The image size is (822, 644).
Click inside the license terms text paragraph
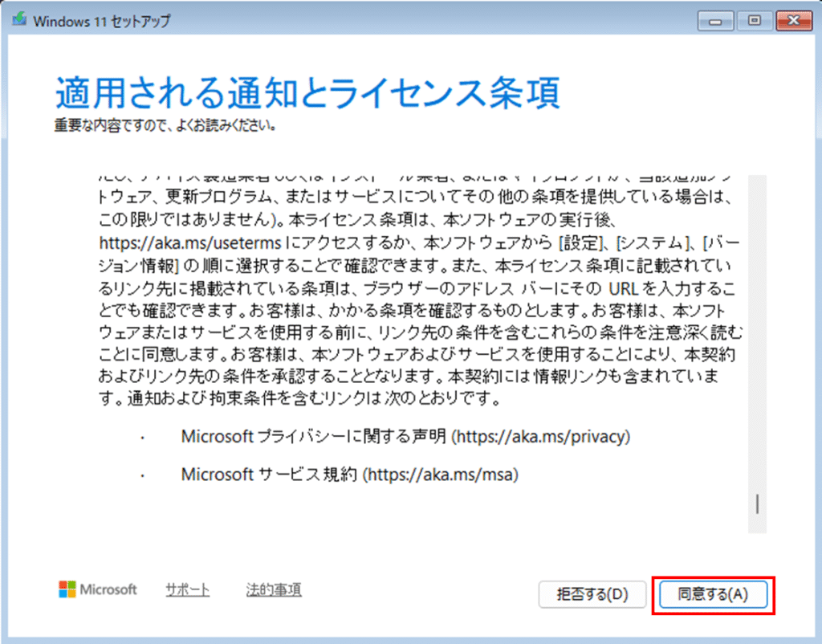tap(417, 308)
